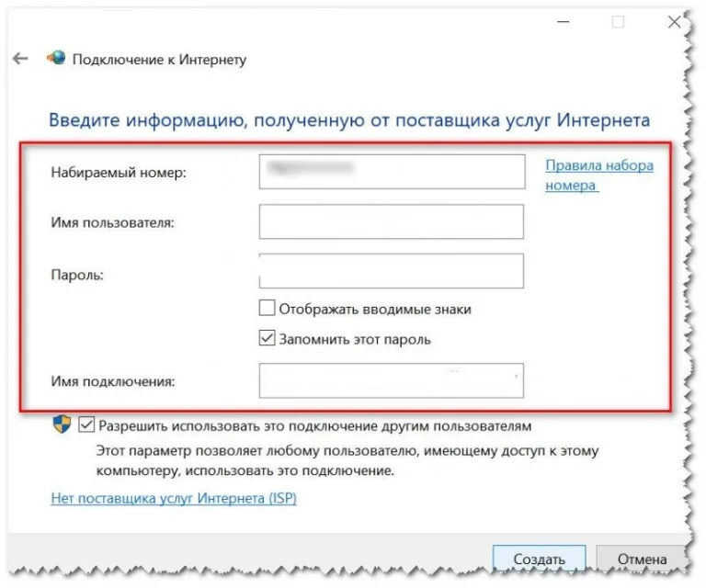
Task: Click the Отмена button
Action: [642, 559]
